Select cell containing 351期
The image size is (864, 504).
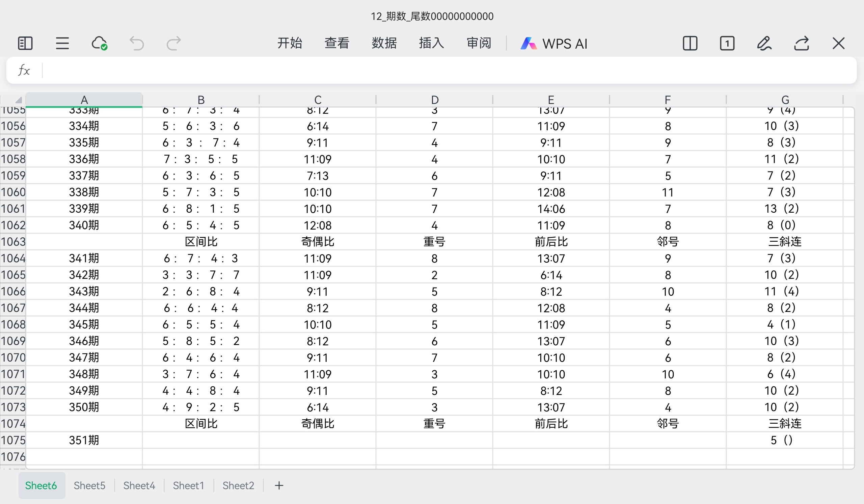click(x=84, y=440)
